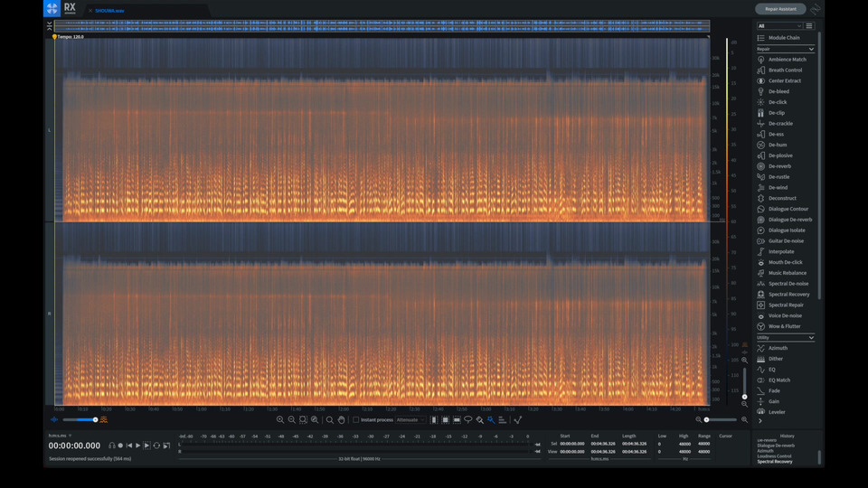The width and height of the screenshot is (868, 488).
Task: Enable the Instant process checkbox
Action: click(356, 419)
